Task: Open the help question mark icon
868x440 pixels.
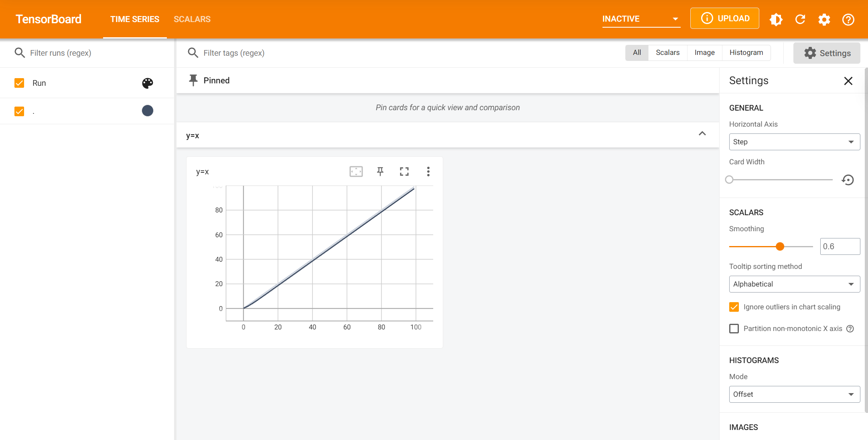Action: point(848,19)
